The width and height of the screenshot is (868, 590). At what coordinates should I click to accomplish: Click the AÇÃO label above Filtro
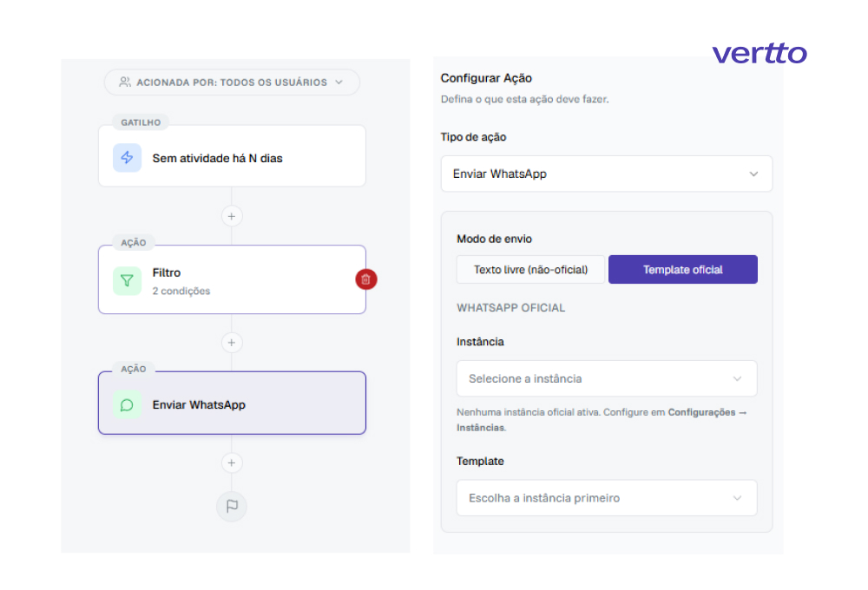coord(134,242)
